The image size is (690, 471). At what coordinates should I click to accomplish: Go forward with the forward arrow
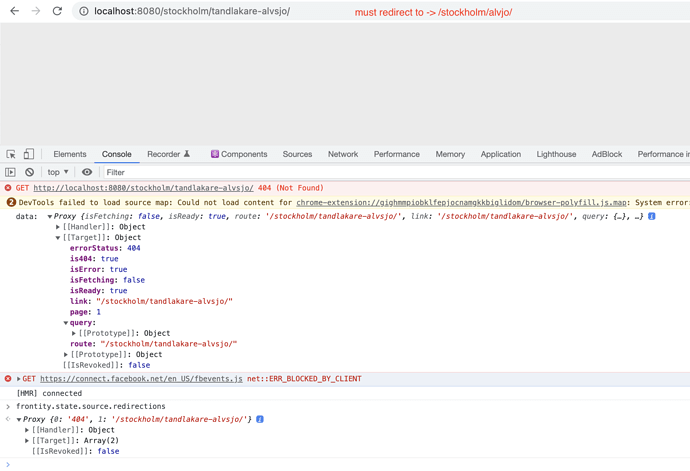click(36, 11)
